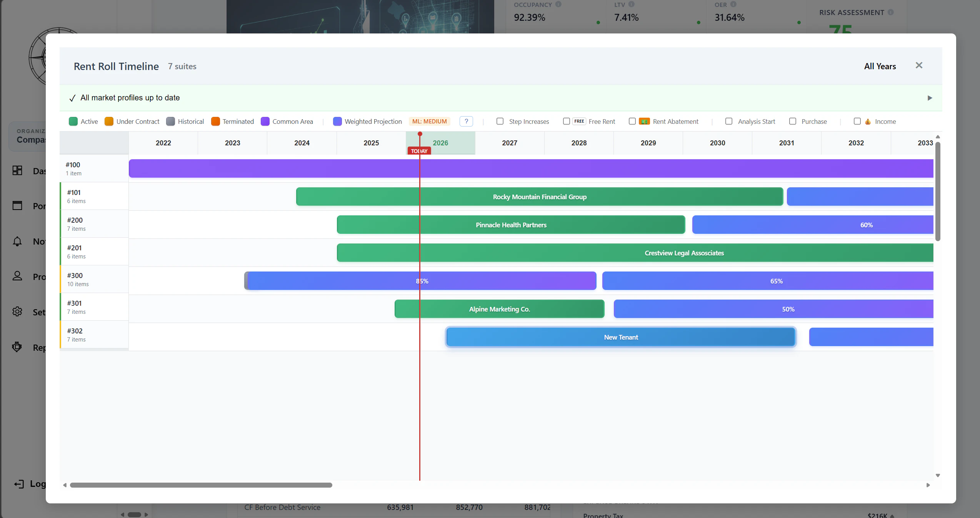Click the Rocky Mountain Financial Group lease bar
980x518 pixels.
coord(539,197)
